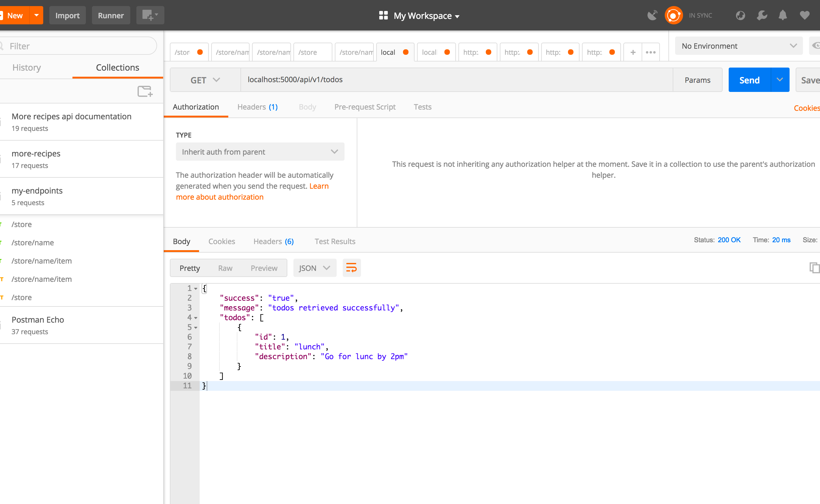Click the interceptor satellite icon

click(x=652, y=15)
